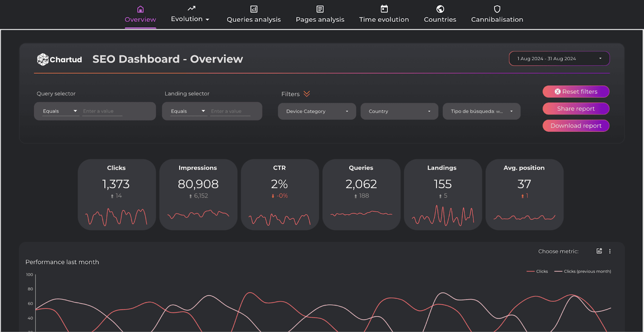Click the Chartud logo
Image resolution: width=644 pixels, height=332 pixels.
point(60,60)
